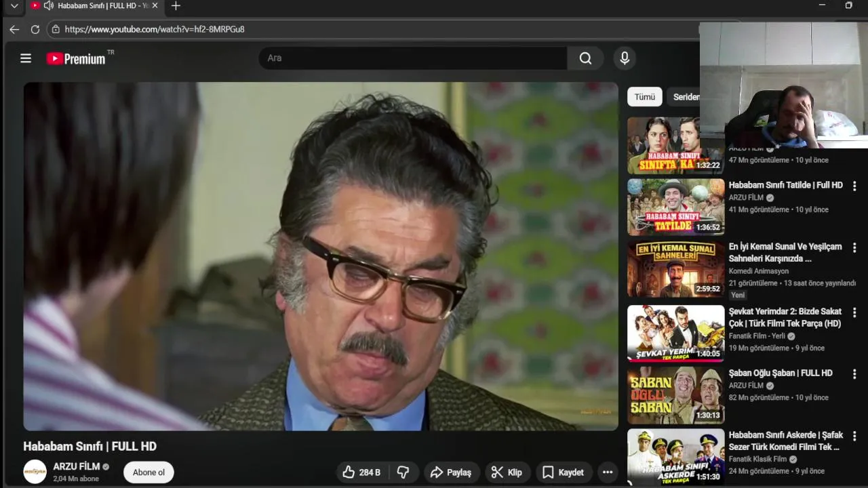Reload page with browser refresh icon
This screenshot has height=488, width=868.
pos(35,29)
